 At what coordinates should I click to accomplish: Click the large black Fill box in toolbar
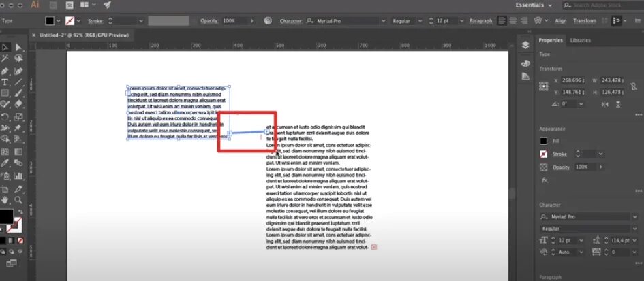click(x=5, y=216)
